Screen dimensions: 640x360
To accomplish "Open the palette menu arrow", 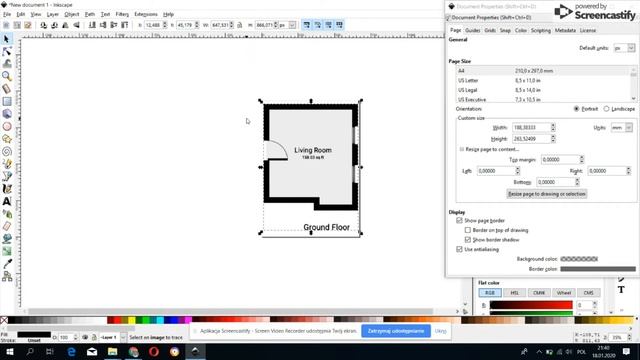I will tap(636, 319).
